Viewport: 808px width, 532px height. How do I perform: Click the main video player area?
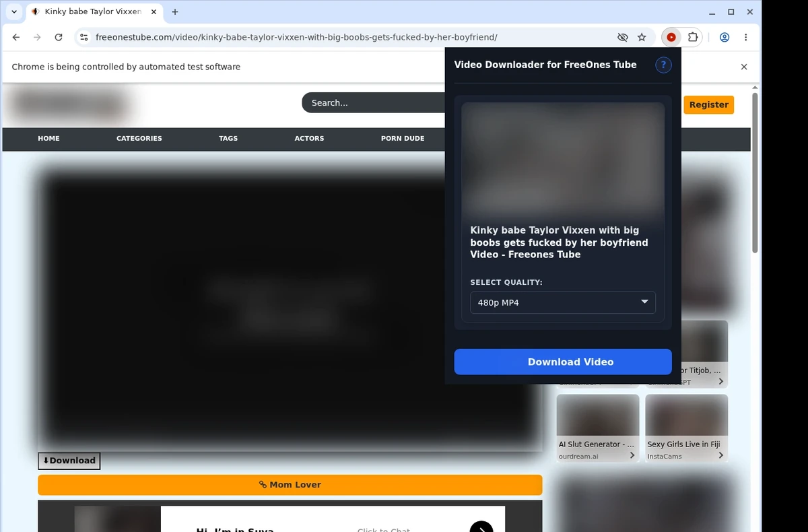pyautogui.click(x=290, y=310)
